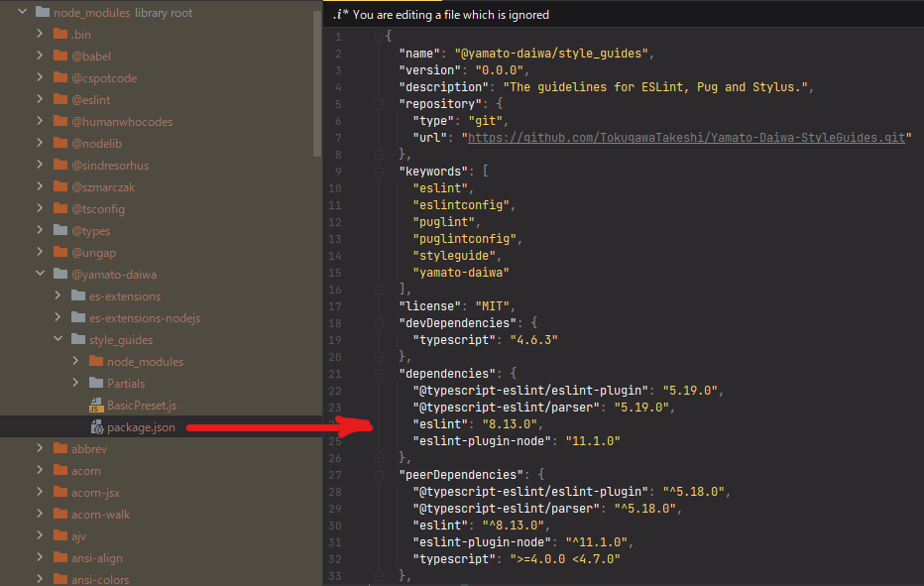Click the "0.0.0" version value

499,70
